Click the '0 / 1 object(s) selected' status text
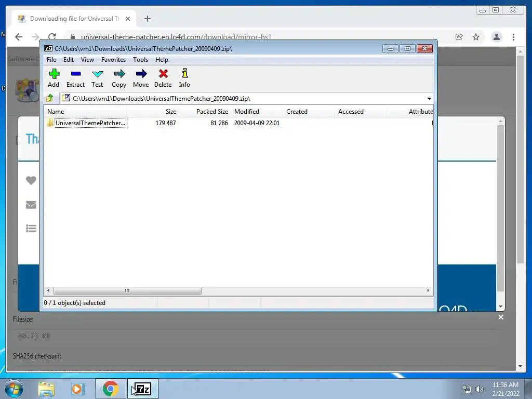 pos(75,303)
